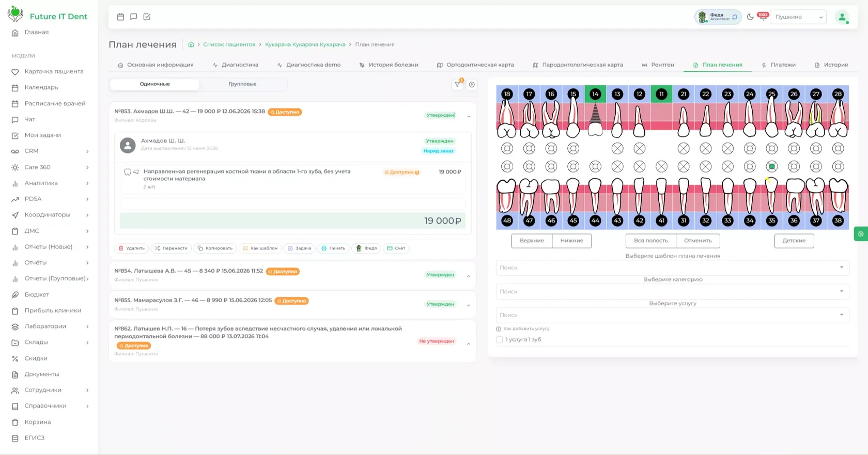The image size is (868, 455).
Task: Open the calendar icon in top toolbar
Action: pos(120,17)
